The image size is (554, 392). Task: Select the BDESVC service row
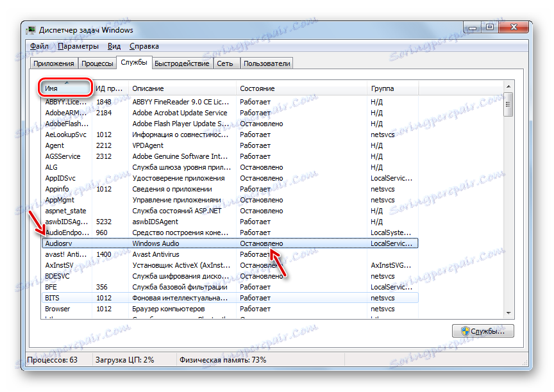230,276
